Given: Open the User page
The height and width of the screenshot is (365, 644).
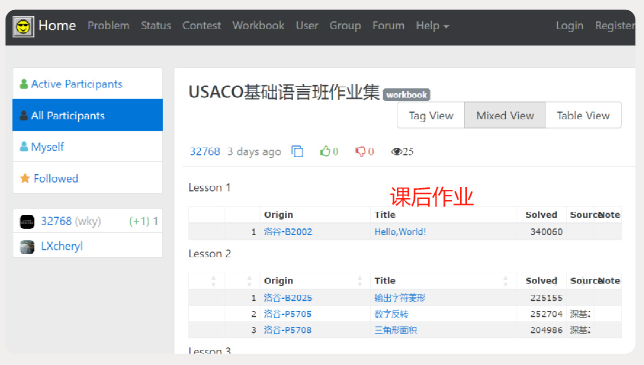Looking at the screenshot, I should 307,25.
